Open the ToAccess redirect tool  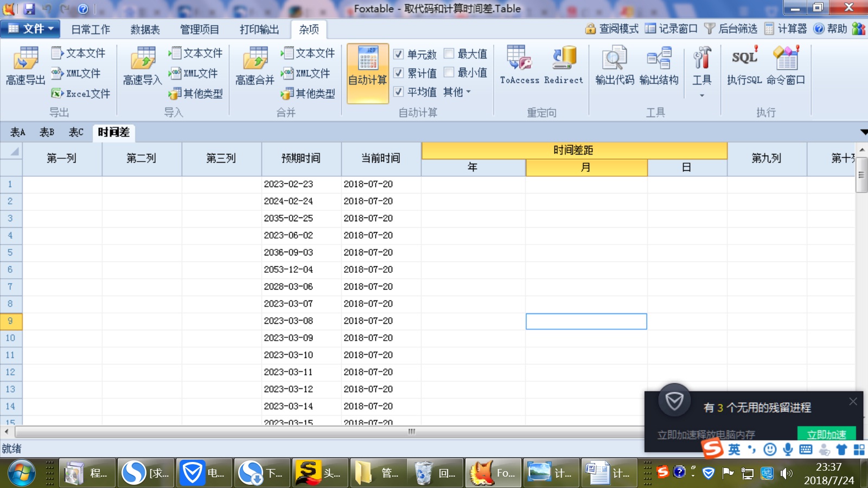(x=520, y=65)
